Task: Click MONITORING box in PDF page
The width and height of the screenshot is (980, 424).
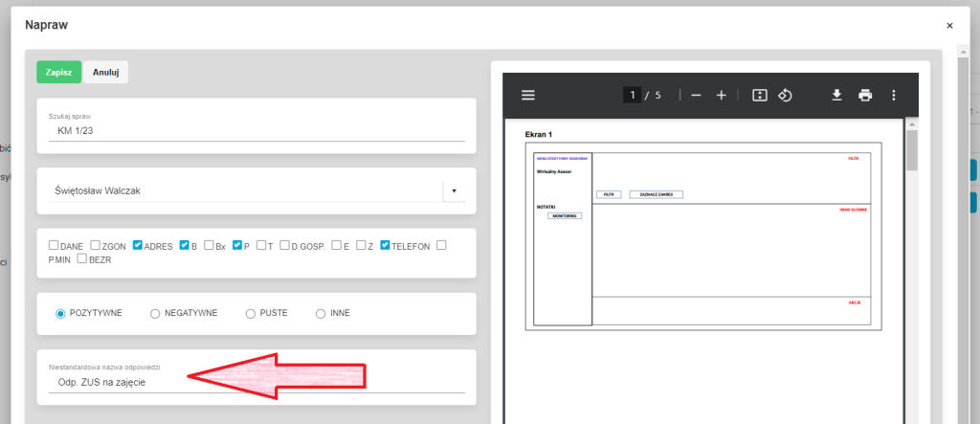Action: click(x=565, y=215)
